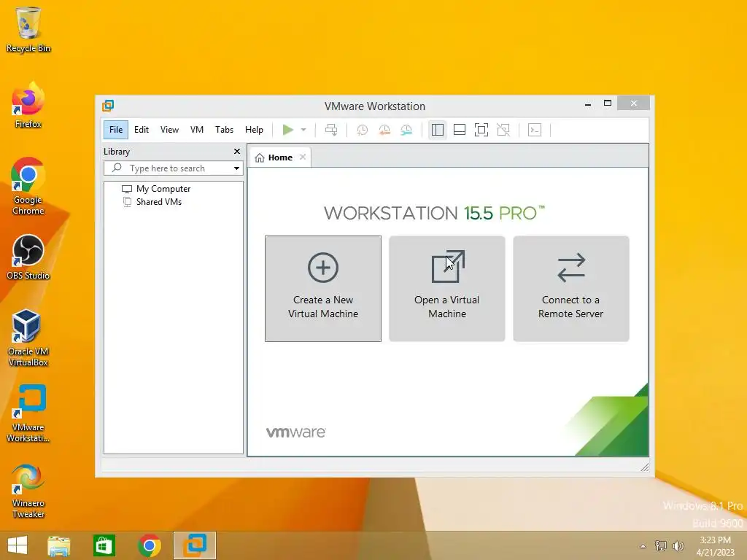Select Oracle VM VirtualBox desktop shortcut
This screenshot has width=747, height=560.
pyautogui.click(x=28, y=338)
